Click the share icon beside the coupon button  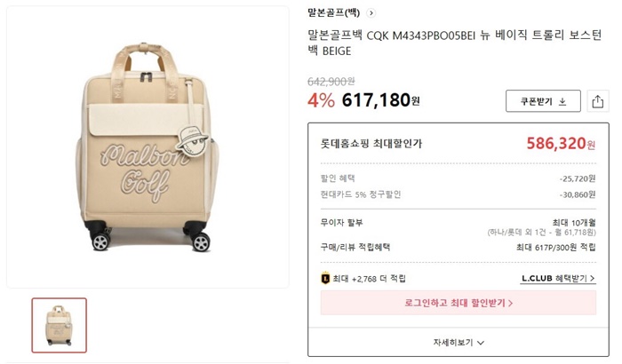coord(597,100)
